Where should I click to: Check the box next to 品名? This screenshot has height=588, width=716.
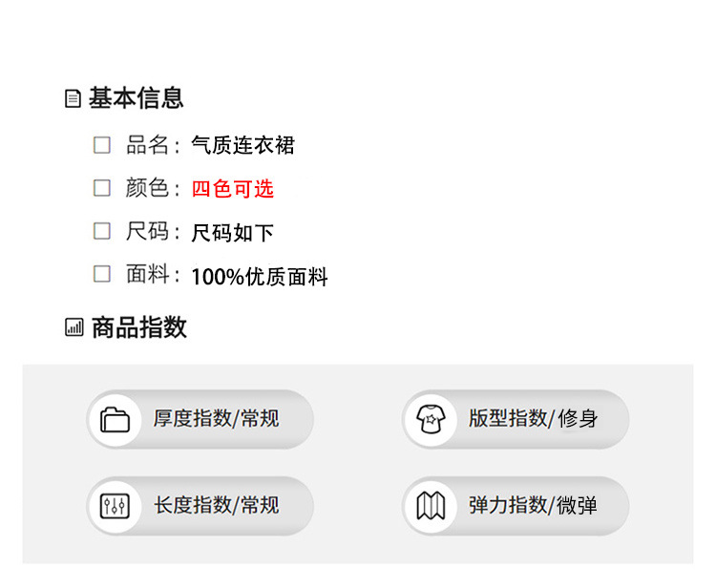pos(102,145)
